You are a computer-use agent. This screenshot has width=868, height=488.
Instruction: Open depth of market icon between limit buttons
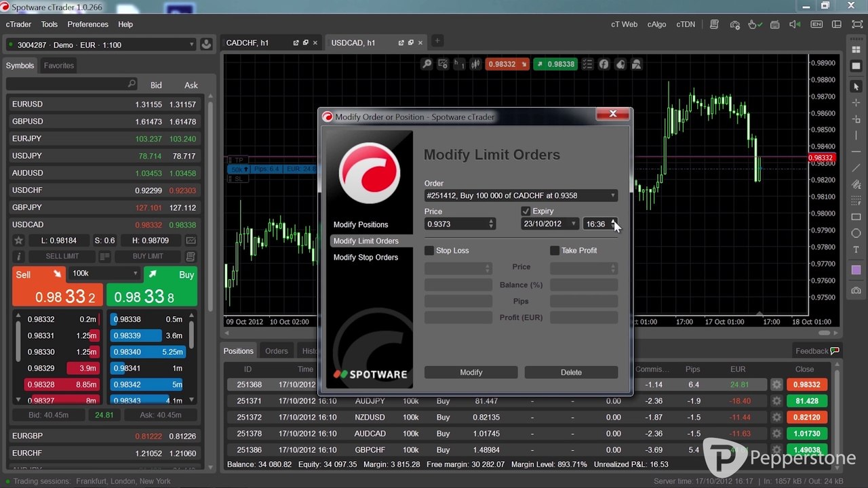coord(104,257)
